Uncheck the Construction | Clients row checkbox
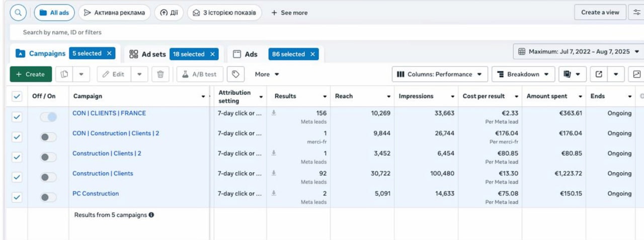Image resolution: width=644 pixels, height=240 pixels. 17,177
